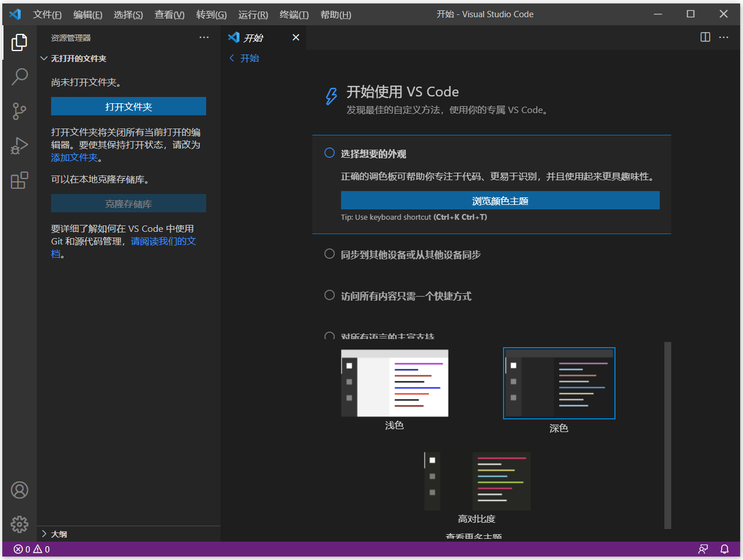Image resolution: width=743 pixels, height=560 pixels.
Task: Open the notifications bell in status bar
Action: [725, 549]
